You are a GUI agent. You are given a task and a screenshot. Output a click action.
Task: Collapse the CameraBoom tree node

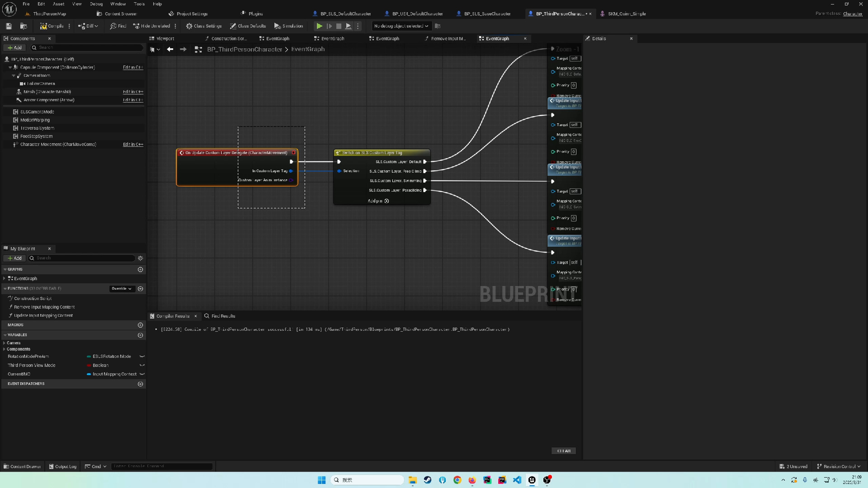click(x=14, y=75)
